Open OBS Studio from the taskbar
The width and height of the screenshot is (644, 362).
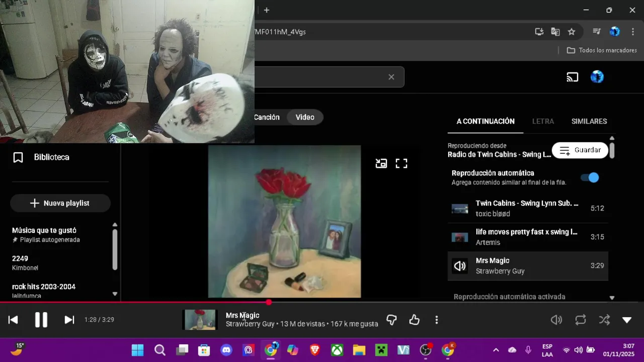coord(426,350)
